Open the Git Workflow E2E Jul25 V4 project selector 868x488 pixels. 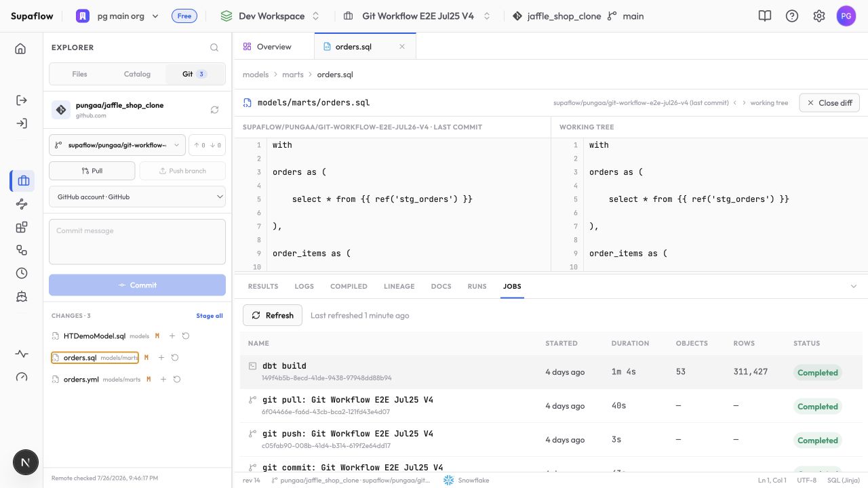417,16
